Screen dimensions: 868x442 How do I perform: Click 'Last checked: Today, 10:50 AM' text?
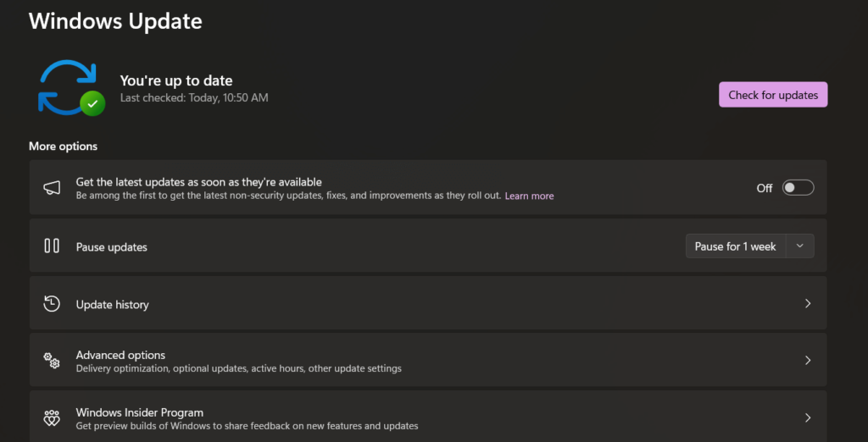(x=194, y=98)
